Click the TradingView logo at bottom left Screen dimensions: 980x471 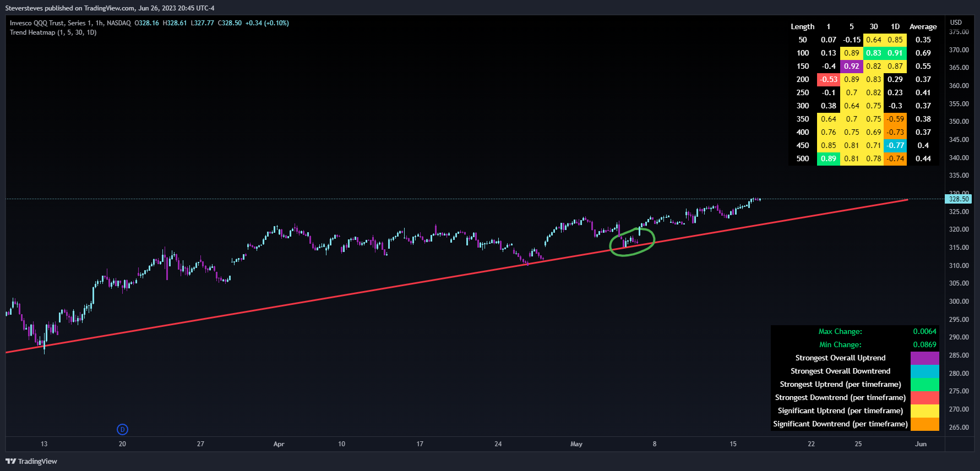tap(31, 461)
